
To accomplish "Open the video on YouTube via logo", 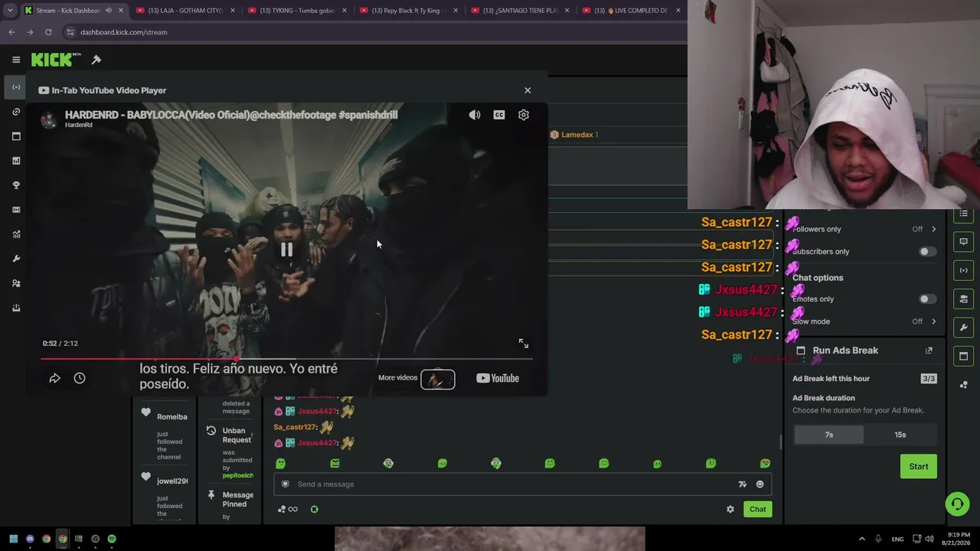I will click(x=498, y=378).
